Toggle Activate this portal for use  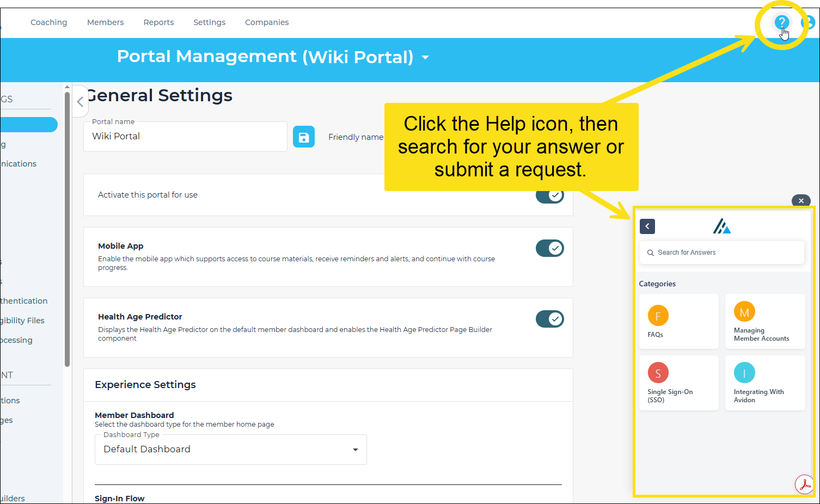pyautogui.click(x=549, y=195)
